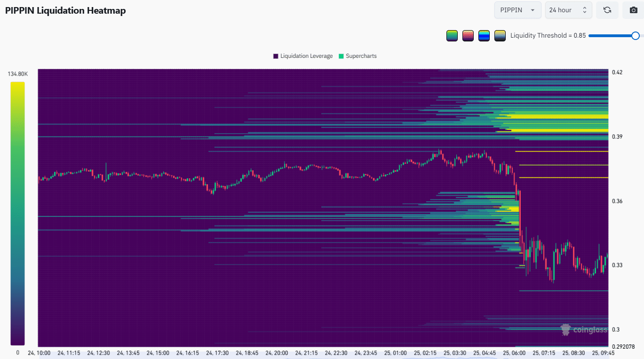Click the 0.36 price axis label

click(617, 201)
